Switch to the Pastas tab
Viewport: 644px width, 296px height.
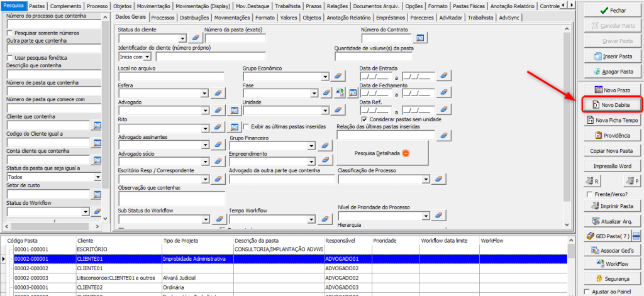37,6
